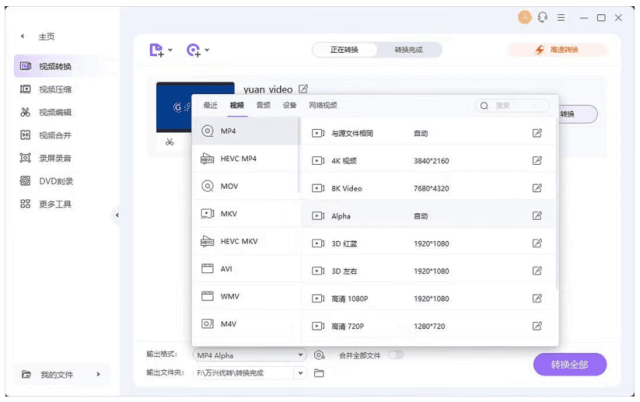The height and width of the screenshot is (402, 640).
Task: Edit settings for 8K Video preset
Action: click(x=537, y=188)
